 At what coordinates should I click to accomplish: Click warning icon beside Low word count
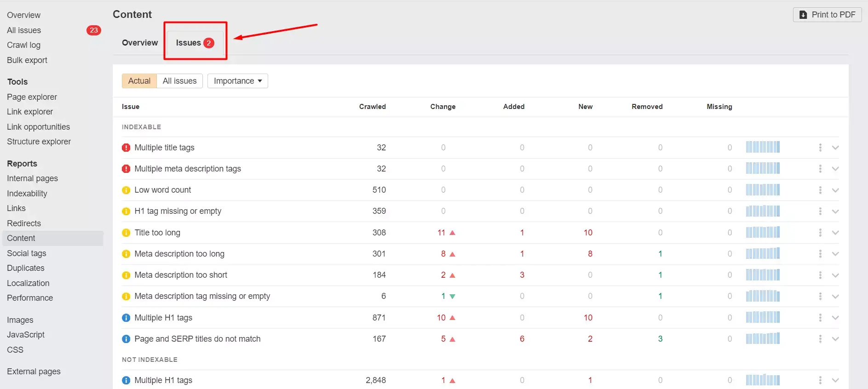pos(126,190)
